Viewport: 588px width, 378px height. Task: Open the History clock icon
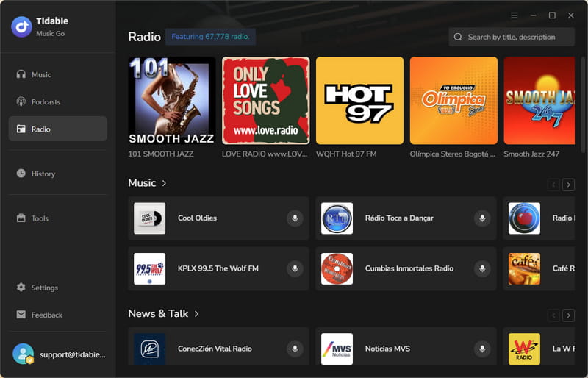coord(21,174)
